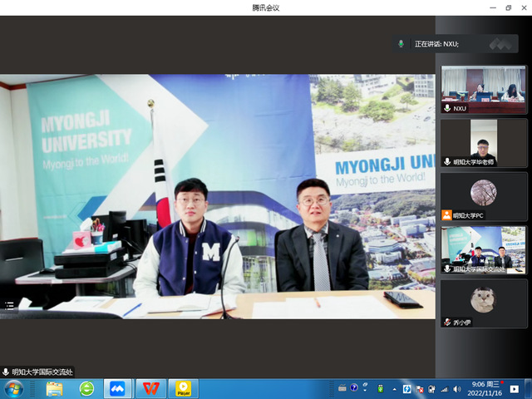Select the 明知大学毕老师 video thumbnail

tap(484, 143)
